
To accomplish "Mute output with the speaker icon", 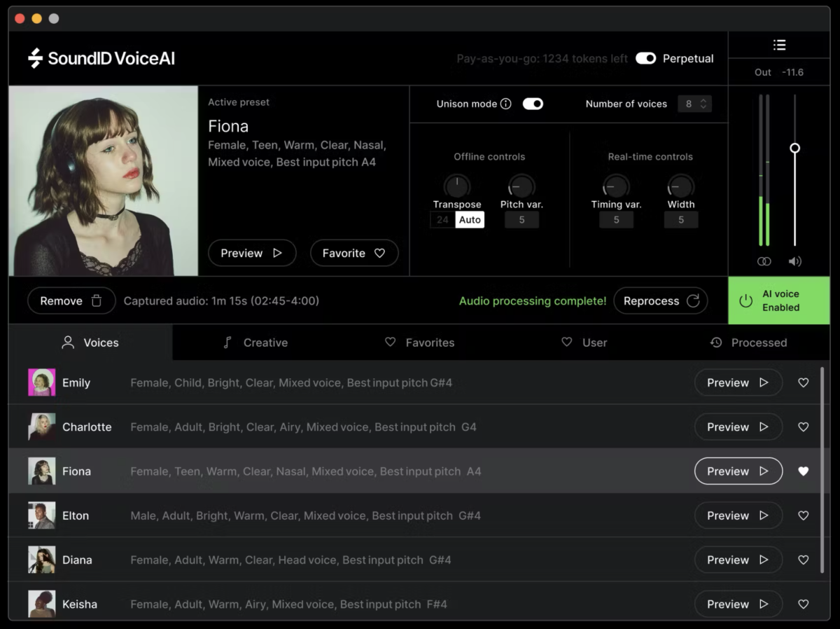I will [x=794, y=261].
